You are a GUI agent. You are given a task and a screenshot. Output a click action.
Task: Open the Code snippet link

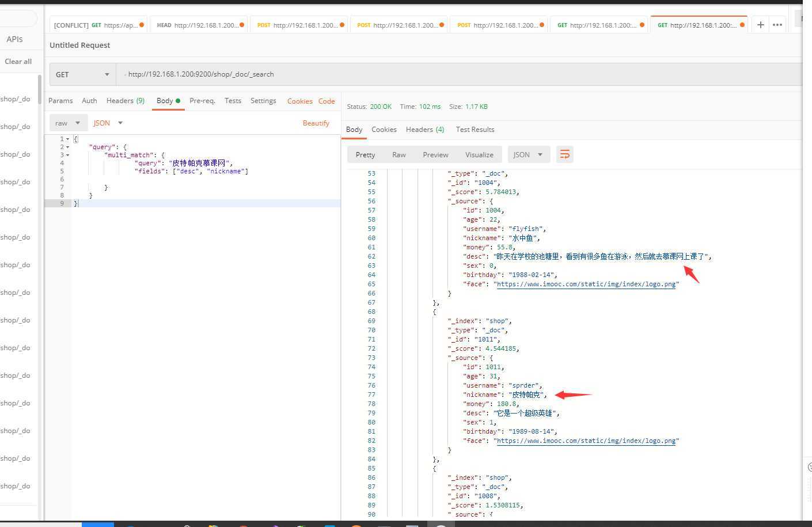tap(327, 101)
